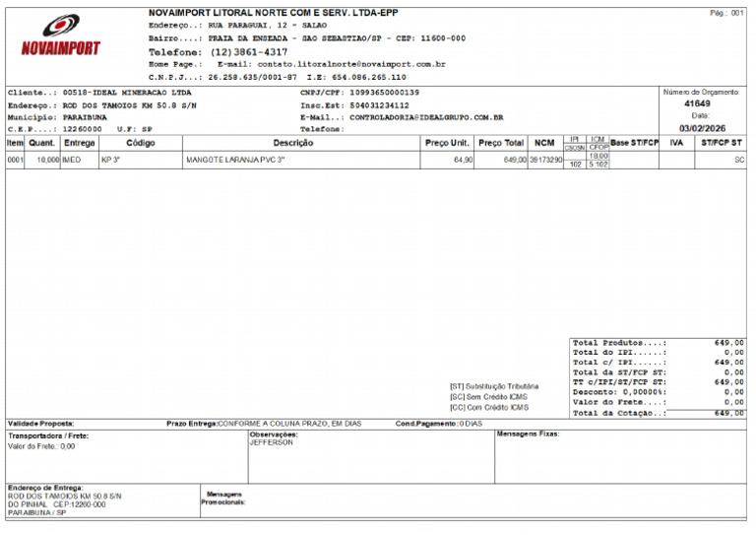Click legend [ST] Substituição Tributária
The image size is (756, 535).
coord(494,386)
